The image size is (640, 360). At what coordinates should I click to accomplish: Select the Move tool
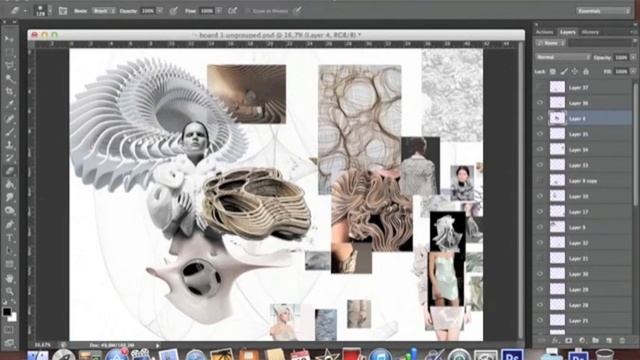pyautogui.click(x=9, y=39)
